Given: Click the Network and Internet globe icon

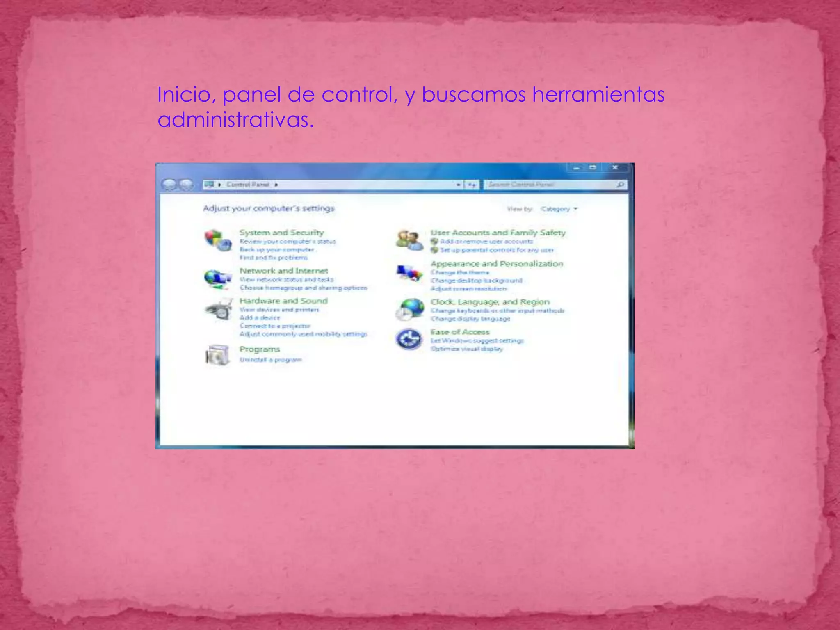Looking at the screenshot, I should [x=217, y=278].
